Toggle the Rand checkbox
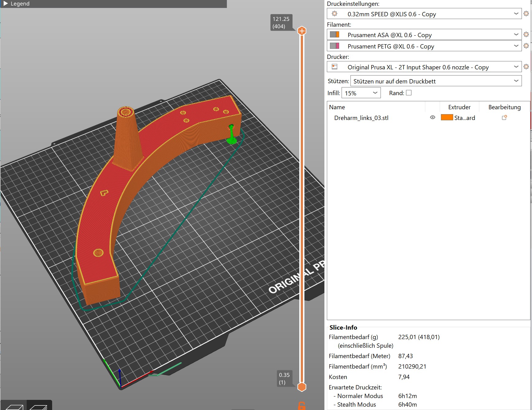This screenshot has height=410, width=532. (409, 93)
